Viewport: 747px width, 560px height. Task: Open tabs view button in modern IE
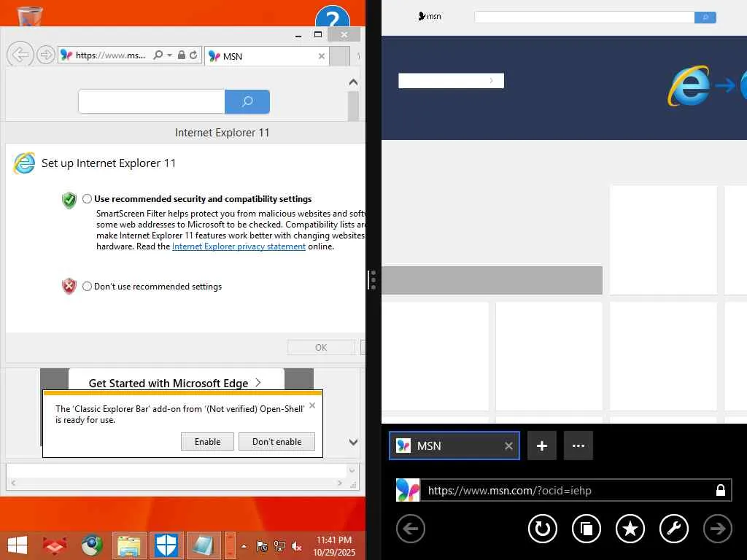pos(587,529)
